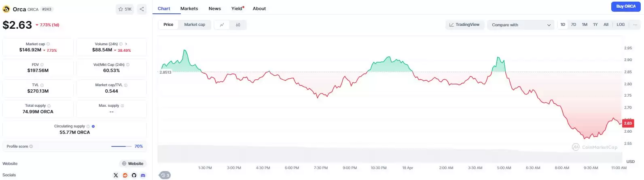The image size is (644, 180).
Task: Switch to the Markets tab
Action: pos(189,8)
